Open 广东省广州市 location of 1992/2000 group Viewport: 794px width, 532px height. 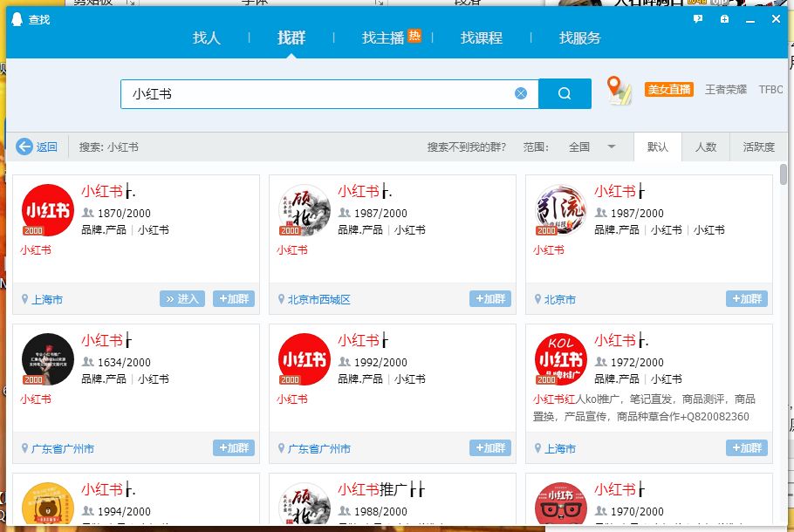(319, 448)
